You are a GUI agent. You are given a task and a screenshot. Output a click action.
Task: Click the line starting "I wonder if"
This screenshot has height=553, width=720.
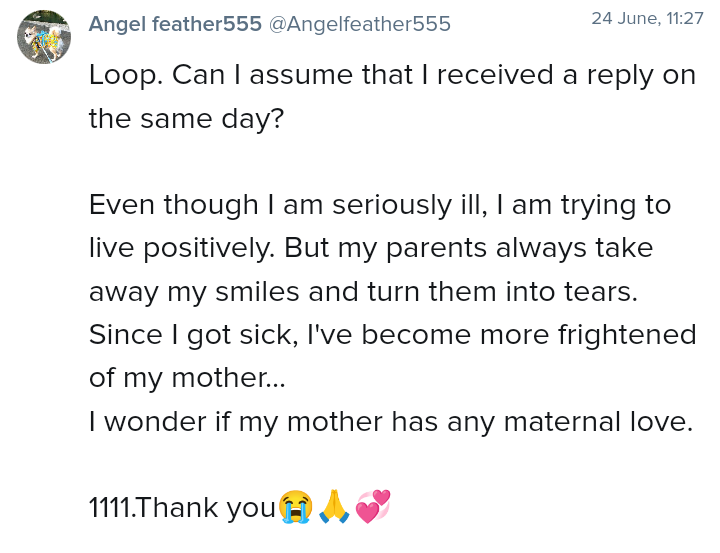tap(390, 421)
